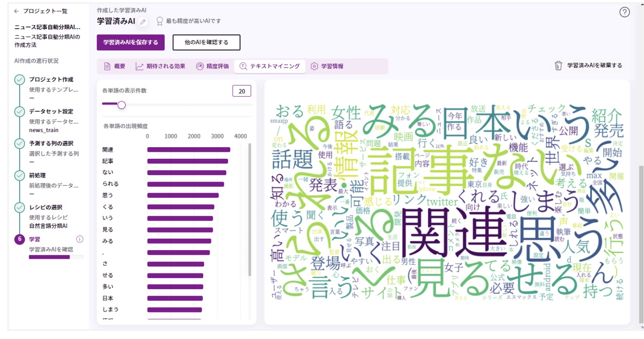The image size is (644, 339).
Task: Click the award ribbon icon next to the title
Action: (x=159, y=21)
